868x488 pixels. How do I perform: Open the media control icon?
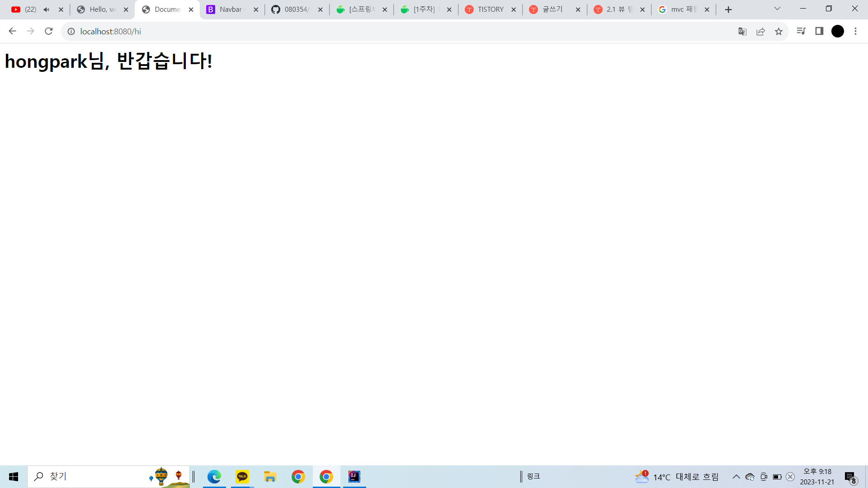801,31
